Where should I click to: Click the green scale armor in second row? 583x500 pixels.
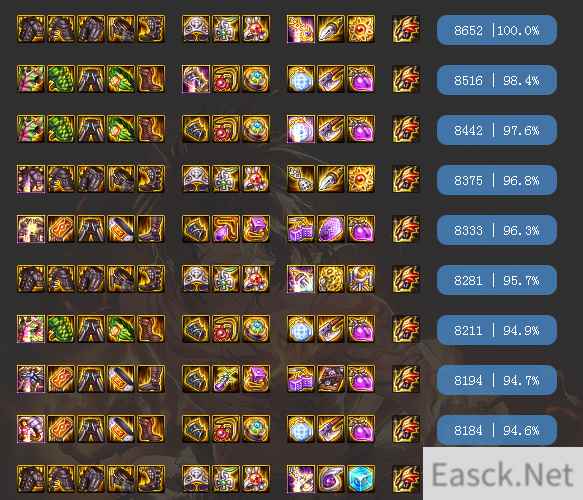pos(61,79)
